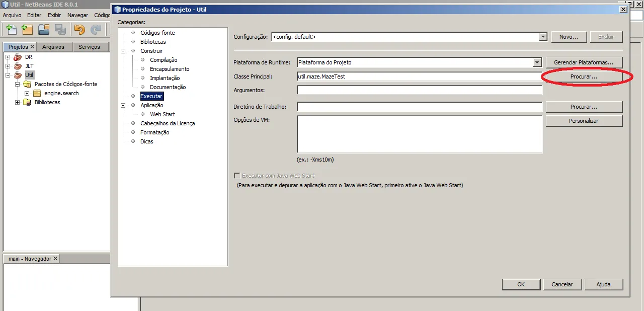The height and width of the screenshot is (311, 644).
Task: Close the main - Navegador panel with its X
Action: click(55, 258)
